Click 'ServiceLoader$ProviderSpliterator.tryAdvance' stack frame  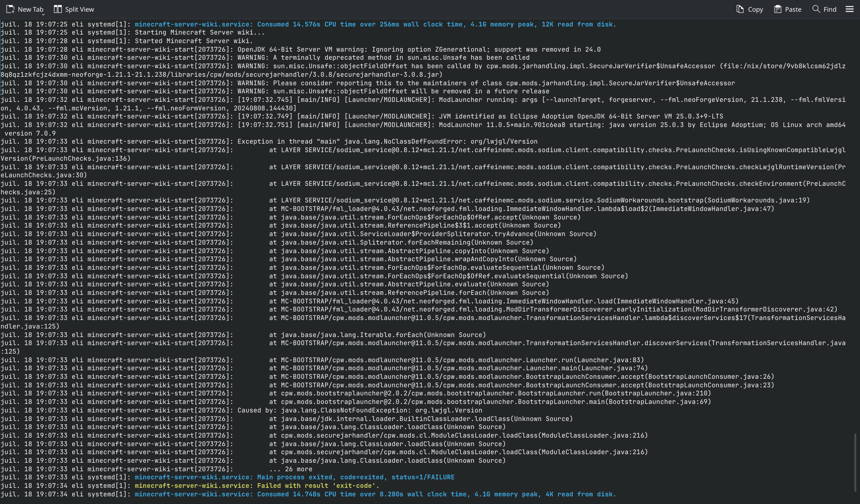(x=446, y=234)
